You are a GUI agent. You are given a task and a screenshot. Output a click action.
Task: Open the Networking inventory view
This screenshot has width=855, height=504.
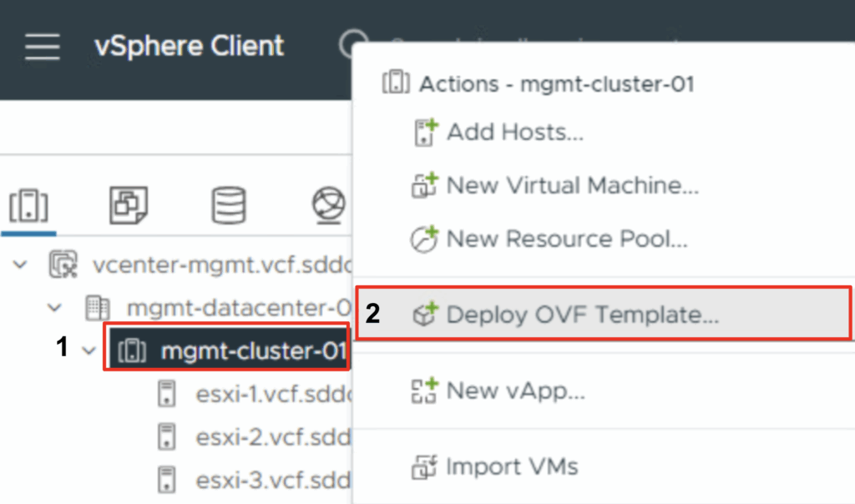pyautogui.click(x=327, y=205)
